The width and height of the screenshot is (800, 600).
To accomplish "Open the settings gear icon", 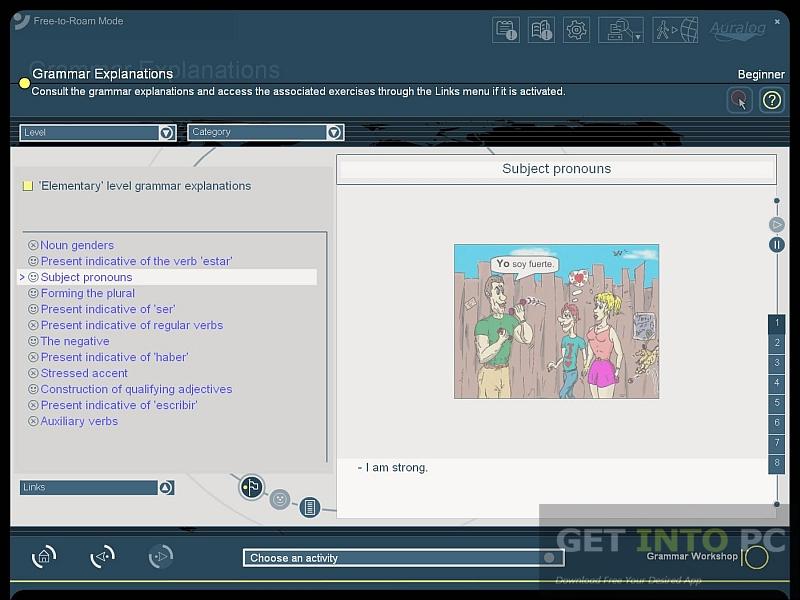I will (576, 30).
